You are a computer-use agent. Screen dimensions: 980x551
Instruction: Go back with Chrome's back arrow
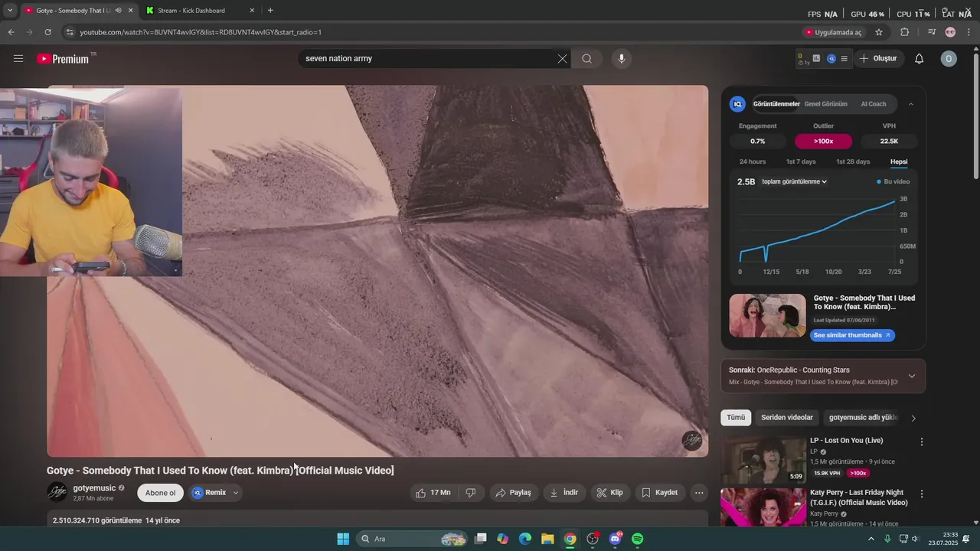(x=11, y=32)
